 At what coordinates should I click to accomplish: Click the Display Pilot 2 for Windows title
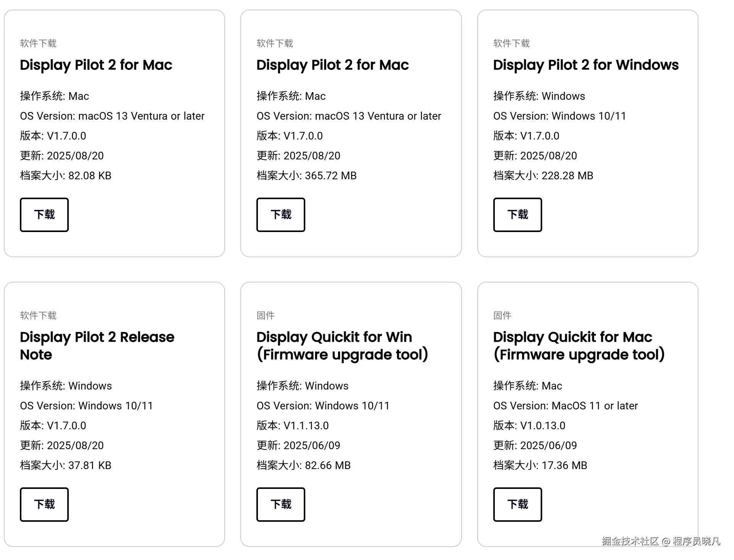point(586,65)
